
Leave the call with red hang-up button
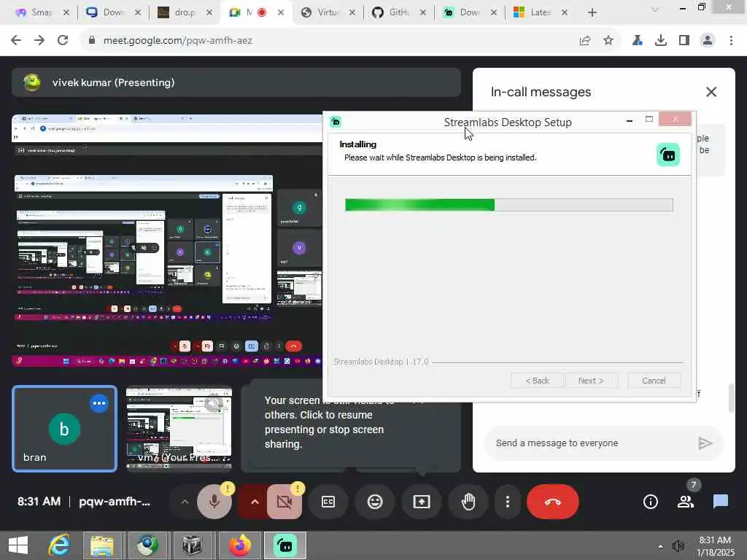click(x=553, y=502)
